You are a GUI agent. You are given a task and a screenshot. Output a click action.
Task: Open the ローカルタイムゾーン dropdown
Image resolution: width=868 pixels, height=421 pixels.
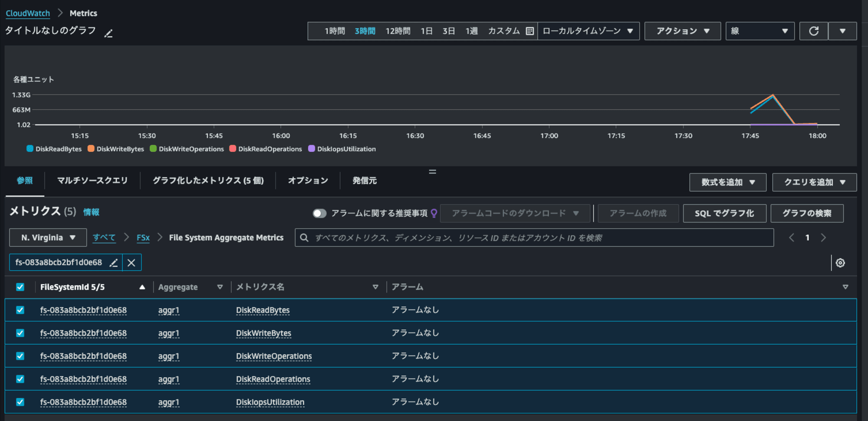[588, 31]
